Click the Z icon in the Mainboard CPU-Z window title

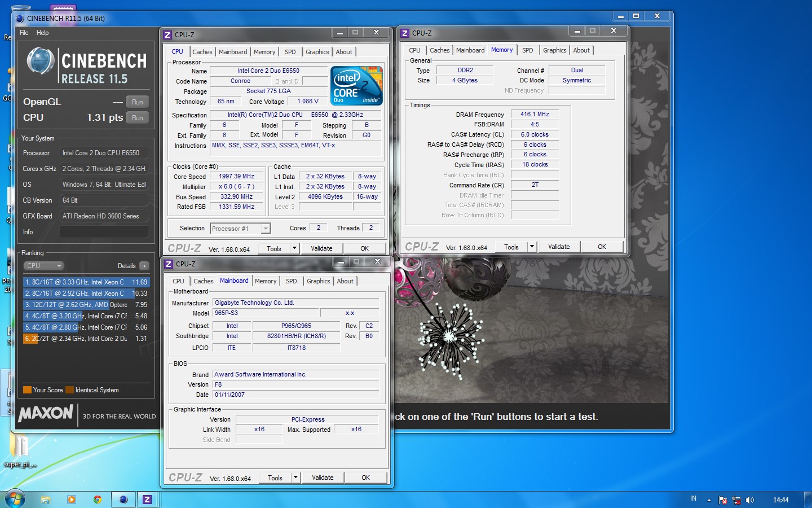169,264
